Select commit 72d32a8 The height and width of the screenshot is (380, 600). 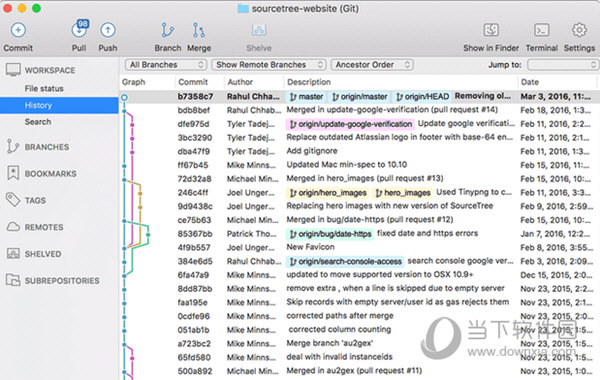[x=359, y=179]
